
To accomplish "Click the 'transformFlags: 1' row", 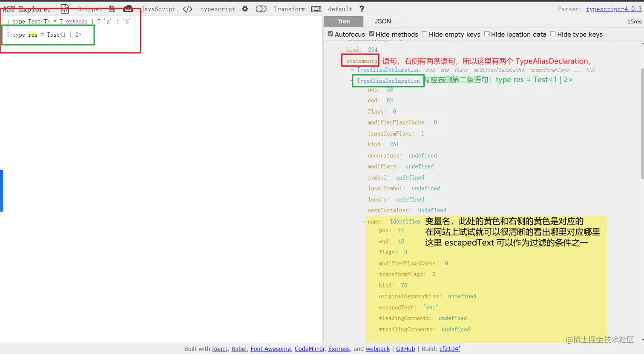I will [x=396, y=133].
